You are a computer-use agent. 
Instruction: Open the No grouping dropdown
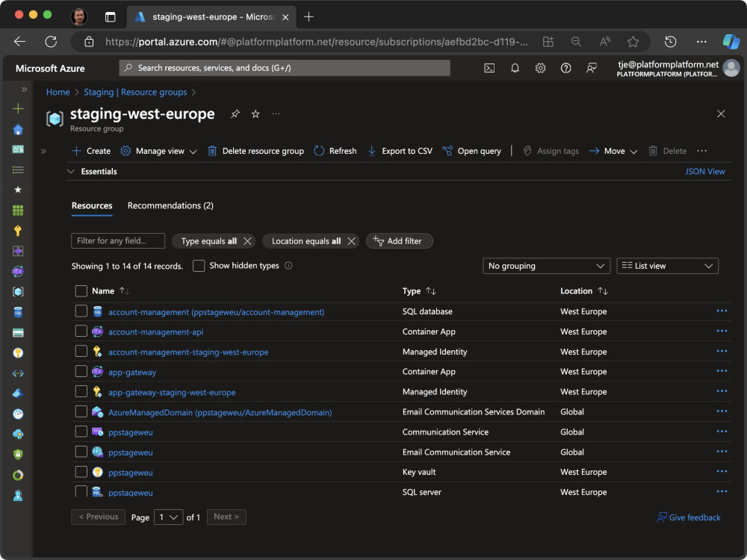click(547, 266)
